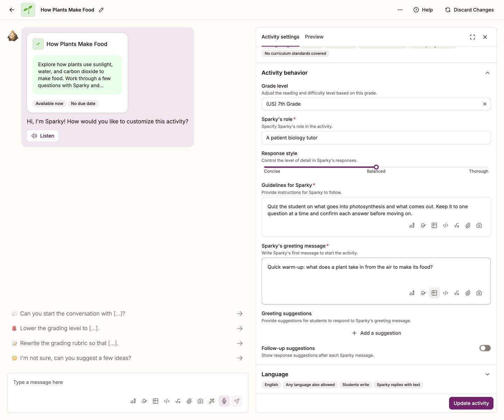The image size is (504, 420).
Task: Insert a table in the greeting message field
Action: 434,293
